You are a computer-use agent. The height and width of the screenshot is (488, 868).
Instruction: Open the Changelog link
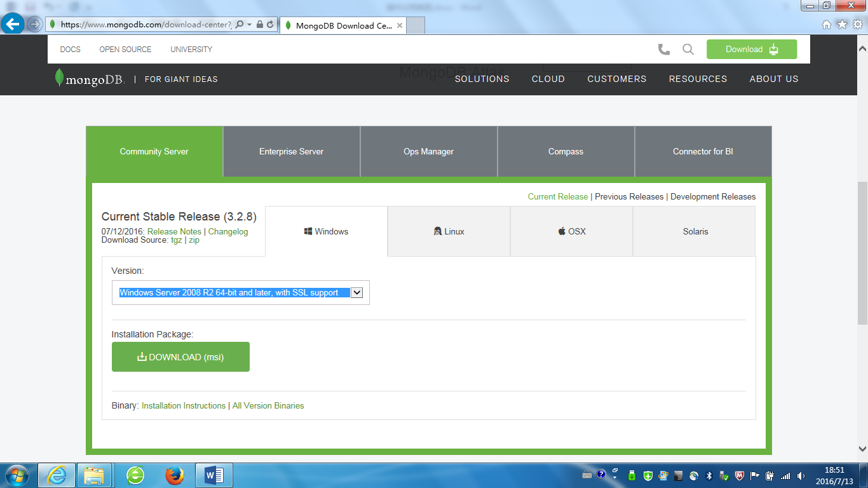228,232
